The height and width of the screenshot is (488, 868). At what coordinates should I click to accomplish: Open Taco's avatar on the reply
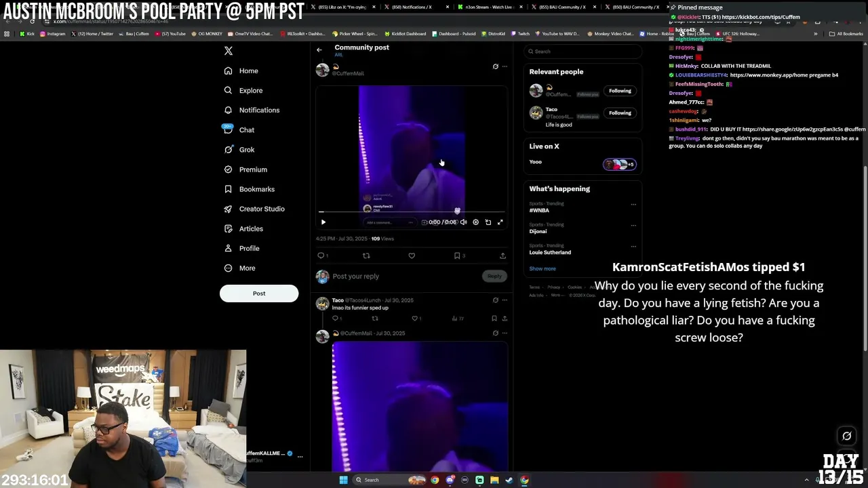click(323, 303)
